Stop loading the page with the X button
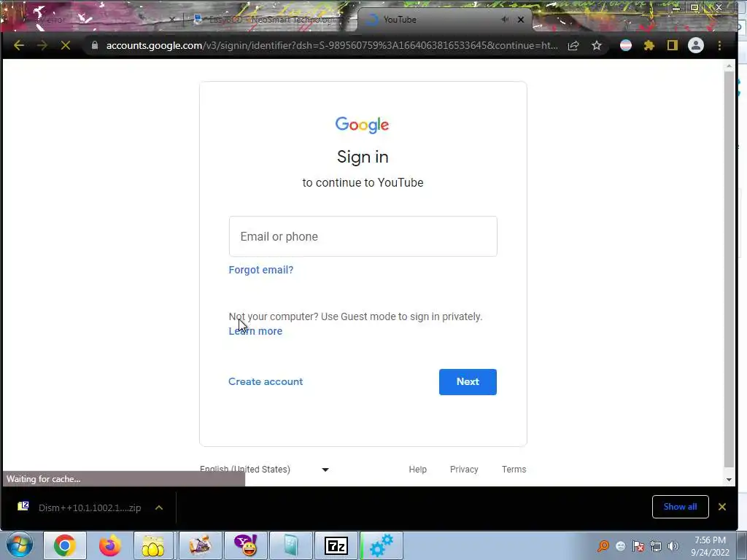The height and width of the screenshot is (560, 747). 66,46
